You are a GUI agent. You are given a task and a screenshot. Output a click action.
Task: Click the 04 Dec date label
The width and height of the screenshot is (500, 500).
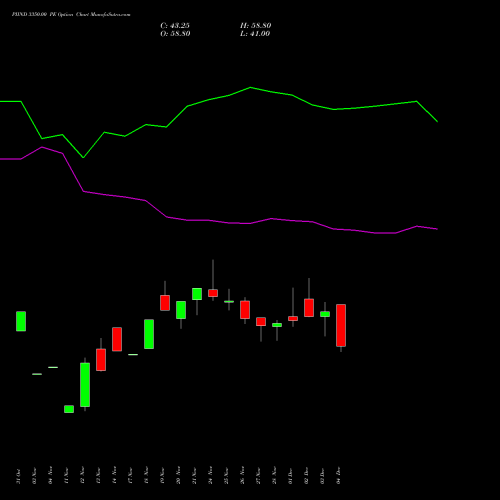coord(338,476)
